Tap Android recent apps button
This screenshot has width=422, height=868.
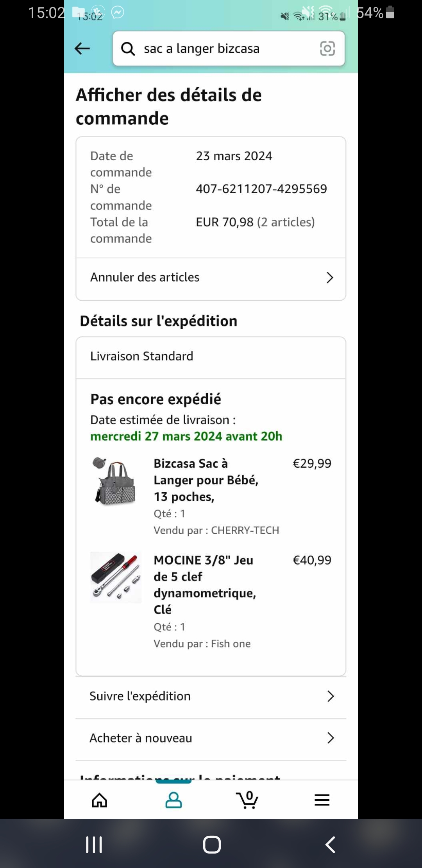pyautogui.click(x=94, y=845)
